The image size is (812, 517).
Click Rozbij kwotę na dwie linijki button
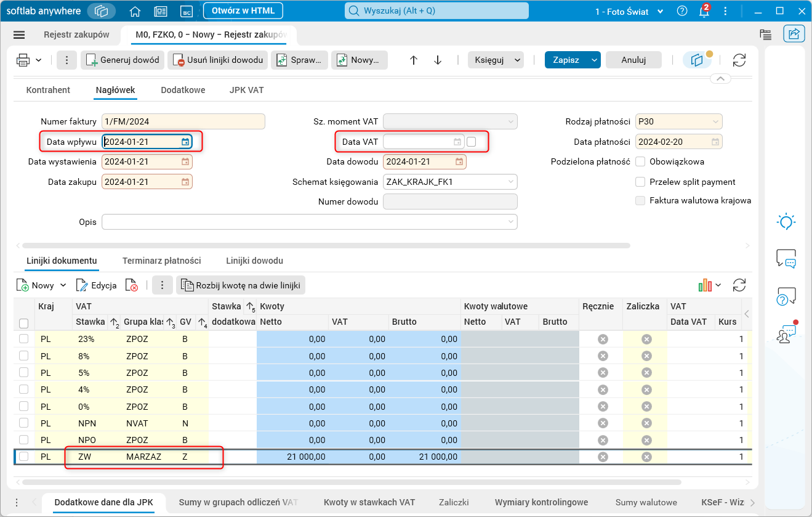[x=241, y=285]
